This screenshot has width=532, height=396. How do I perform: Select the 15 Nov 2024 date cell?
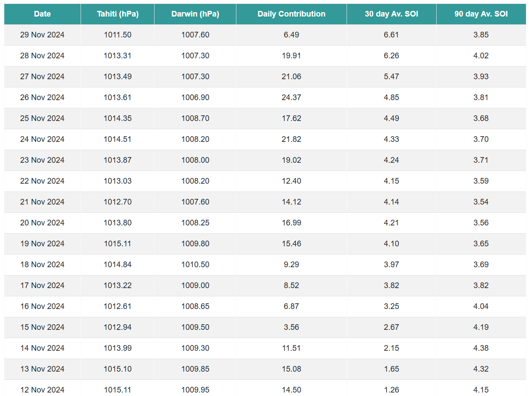pyautogui.click(x=42, y=327)
